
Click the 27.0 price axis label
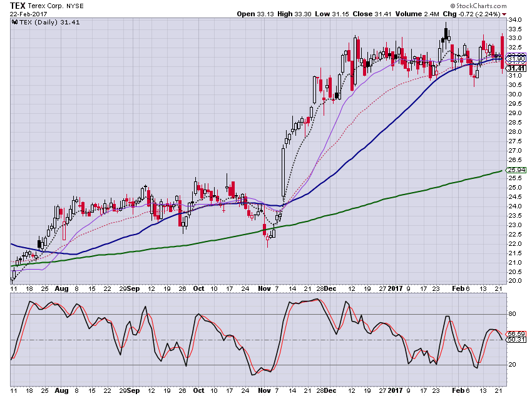[514, 151]
